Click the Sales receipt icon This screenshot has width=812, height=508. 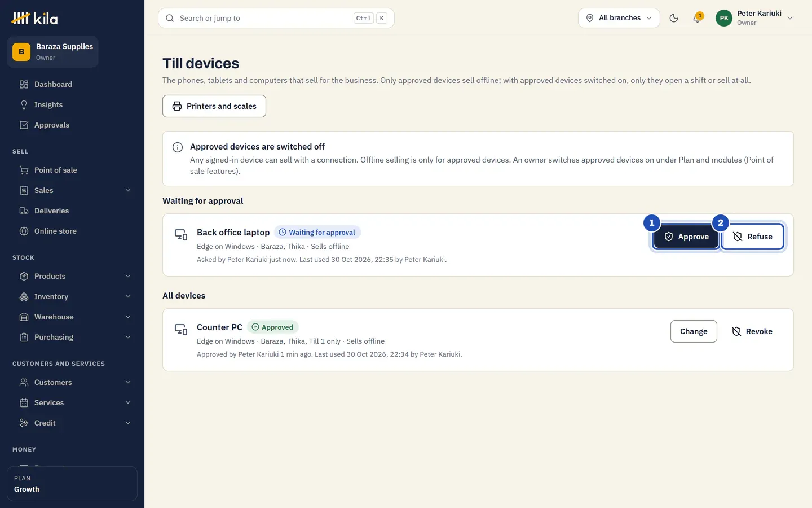tap(24, 191)
